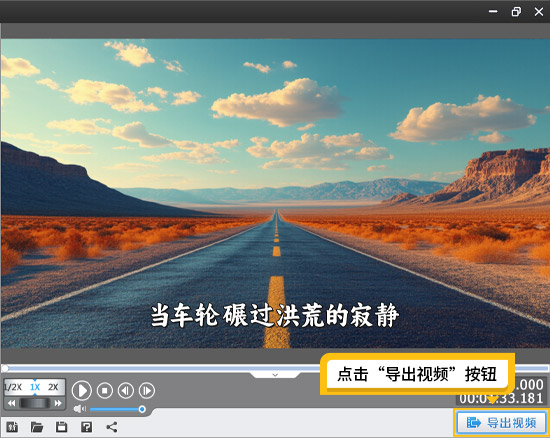
Task: Collapse panel via chevron below progress bar
Action: [275, 375]
